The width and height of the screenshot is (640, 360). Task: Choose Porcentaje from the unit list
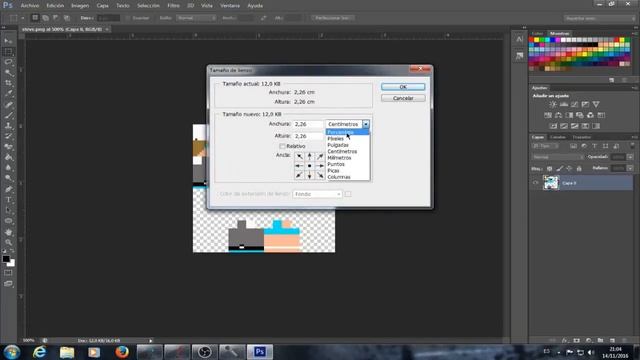coord(348,132)
